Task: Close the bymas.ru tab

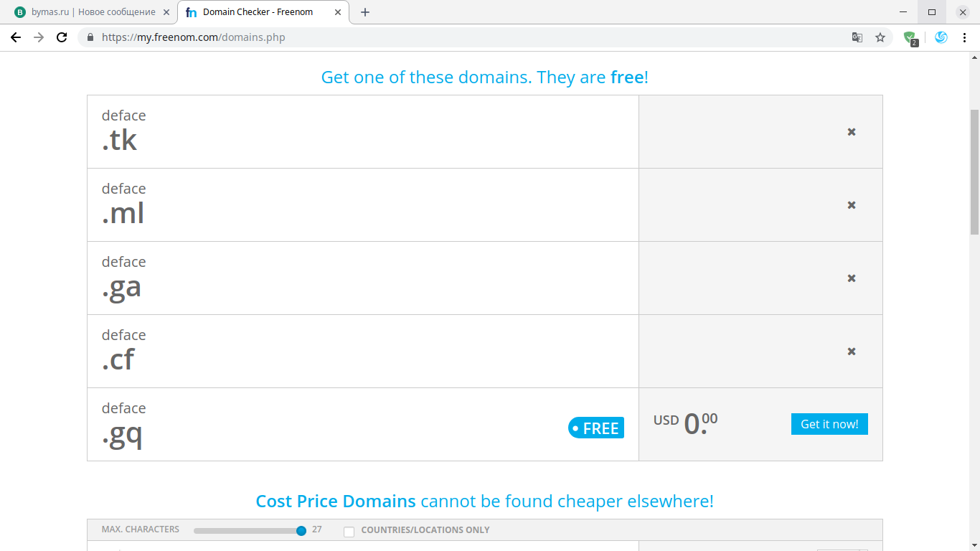Action: tap(166, 12)
